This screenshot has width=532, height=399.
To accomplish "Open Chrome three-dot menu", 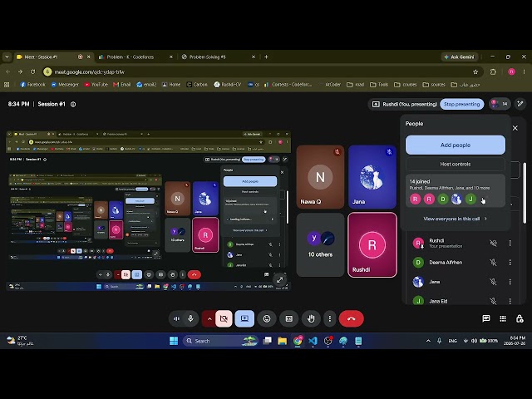I will 524,71.
